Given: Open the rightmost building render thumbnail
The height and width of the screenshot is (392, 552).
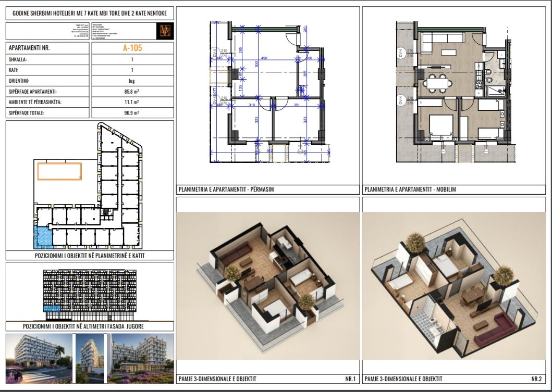Looking at the screenshot, I should (x=140, y=358).
